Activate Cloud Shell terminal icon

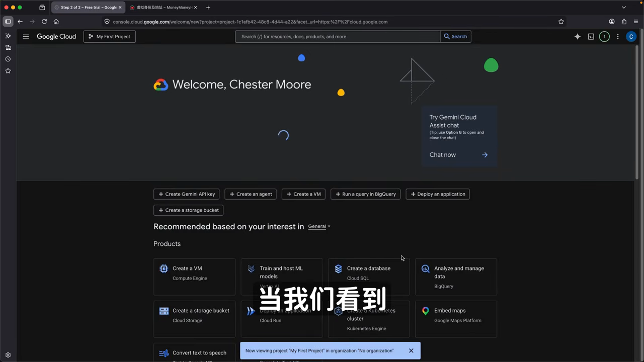591,37
